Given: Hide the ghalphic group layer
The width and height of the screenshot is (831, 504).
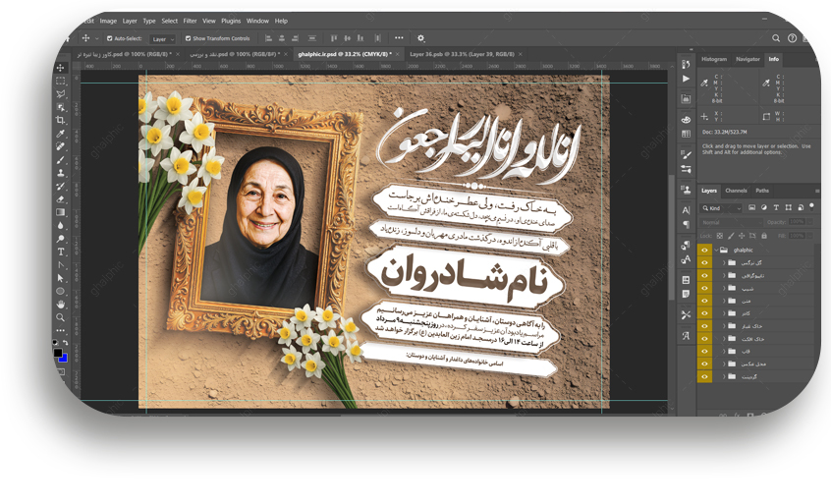Looking at the screenshot, I should click(704, 251).
